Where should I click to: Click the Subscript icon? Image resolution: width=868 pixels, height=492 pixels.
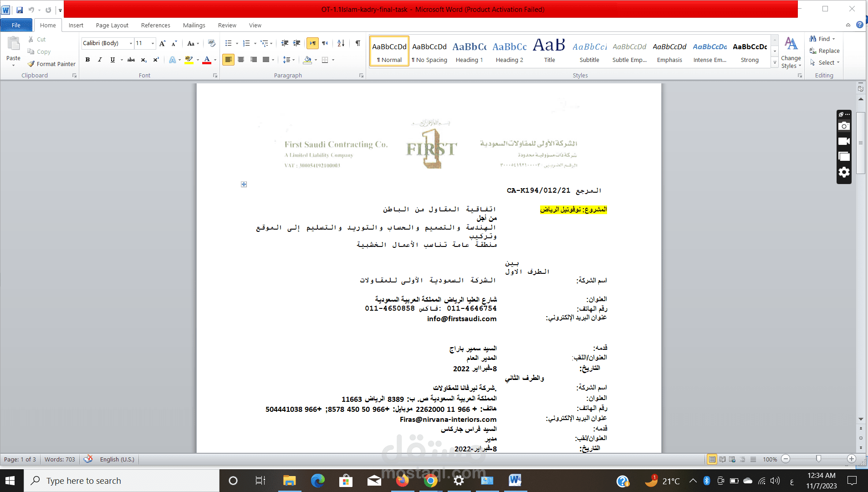[143, 60]
